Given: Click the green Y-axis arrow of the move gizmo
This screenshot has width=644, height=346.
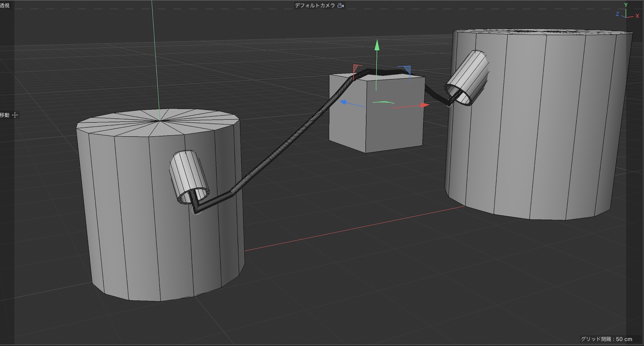Looking at the screenshot, I should pos(377,45).
